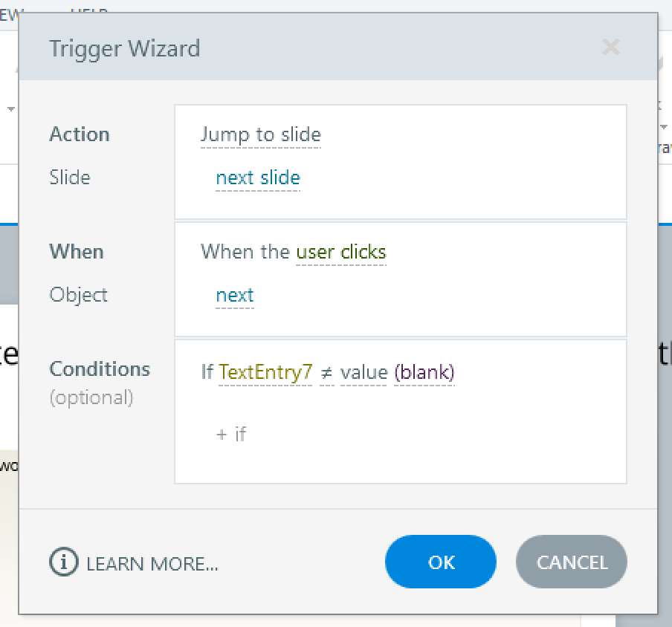Select the 'next' object dropdown
The image size is (672, 627).
(234, 296)
